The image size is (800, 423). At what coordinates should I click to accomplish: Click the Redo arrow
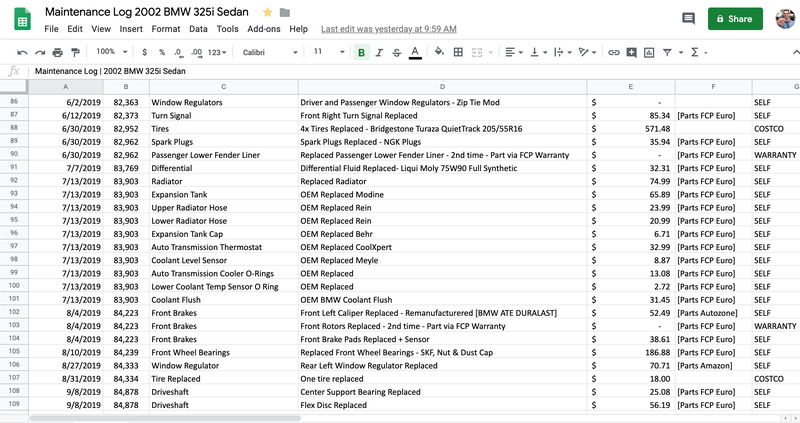click(x=40, y=52)
